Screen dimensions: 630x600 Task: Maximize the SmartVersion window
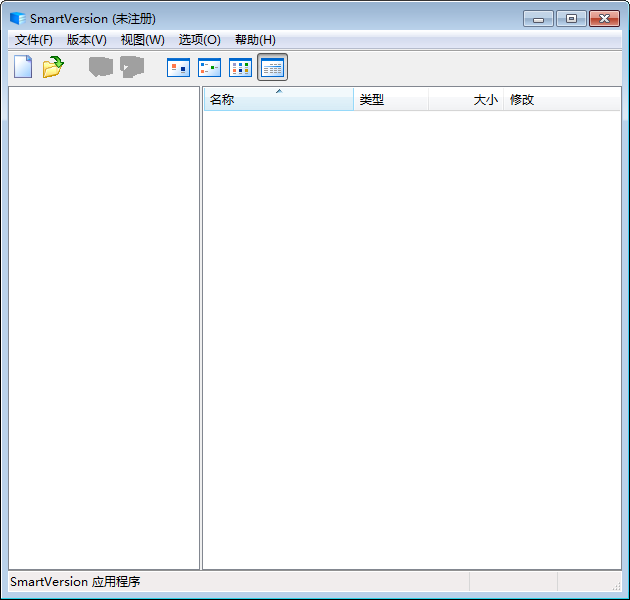[x=571, y=19]
